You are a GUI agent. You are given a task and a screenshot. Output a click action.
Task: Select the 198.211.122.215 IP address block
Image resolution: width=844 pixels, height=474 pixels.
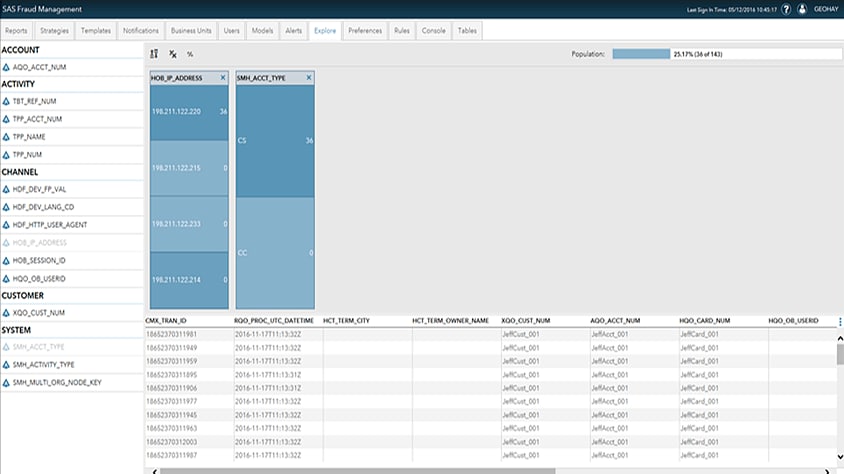(189, 168)
